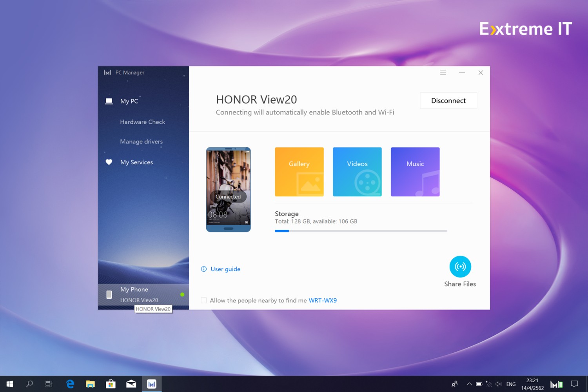
Task: Click the WRT-WX9 device name link
Action: point(323,300)
